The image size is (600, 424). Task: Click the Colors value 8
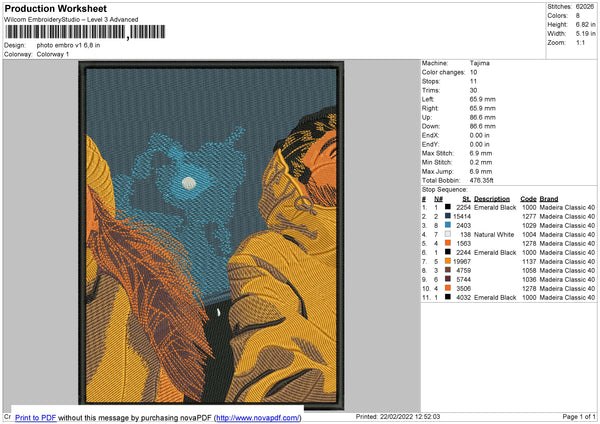click(578, 16)
